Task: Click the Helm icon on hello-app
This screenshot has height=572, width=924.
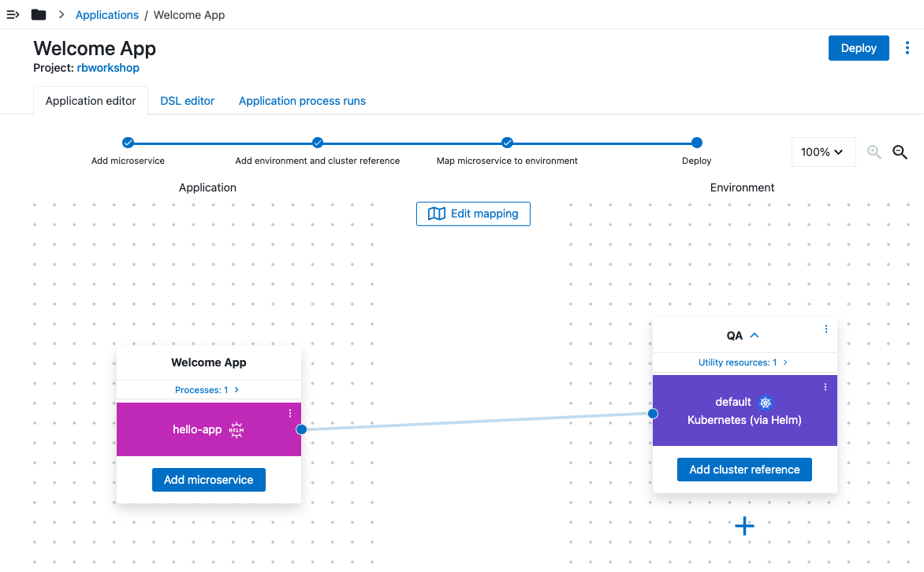Action: click(236, 429)
